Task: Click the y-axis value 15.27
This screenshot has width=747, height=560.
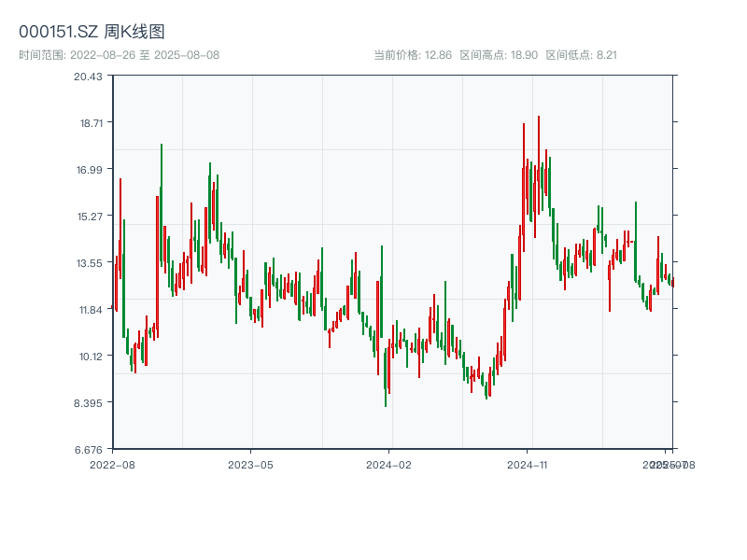Action: point(90,217)
